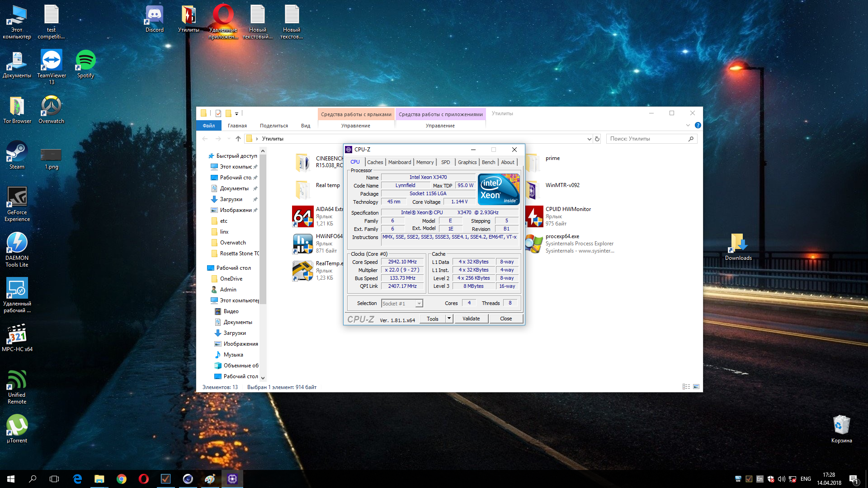Screen dimensions: 868x488
Task: Open the CPU-Z SPD tab
Action: tap(446, 162)
